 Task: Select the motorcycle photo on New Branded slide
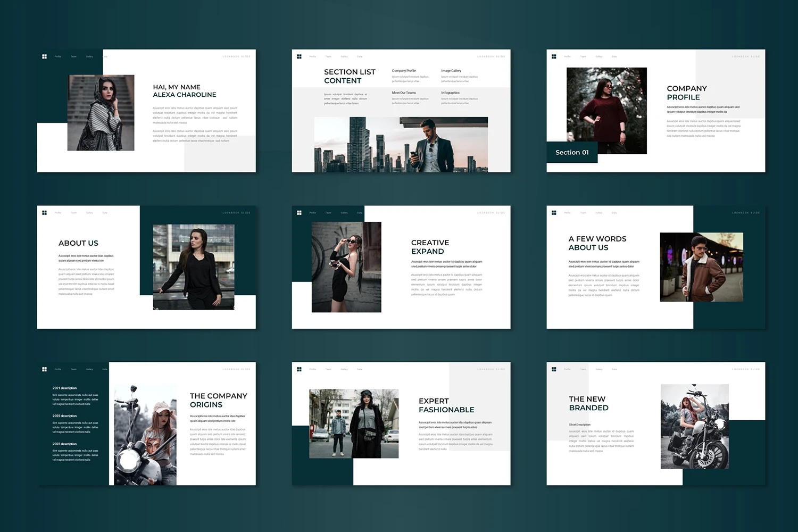(x=694, y=426)
